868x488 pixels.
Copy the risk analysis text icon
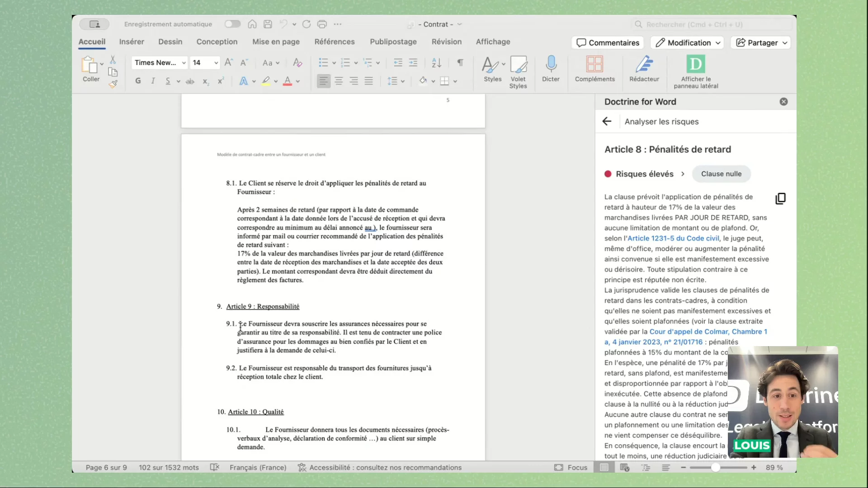780,199
